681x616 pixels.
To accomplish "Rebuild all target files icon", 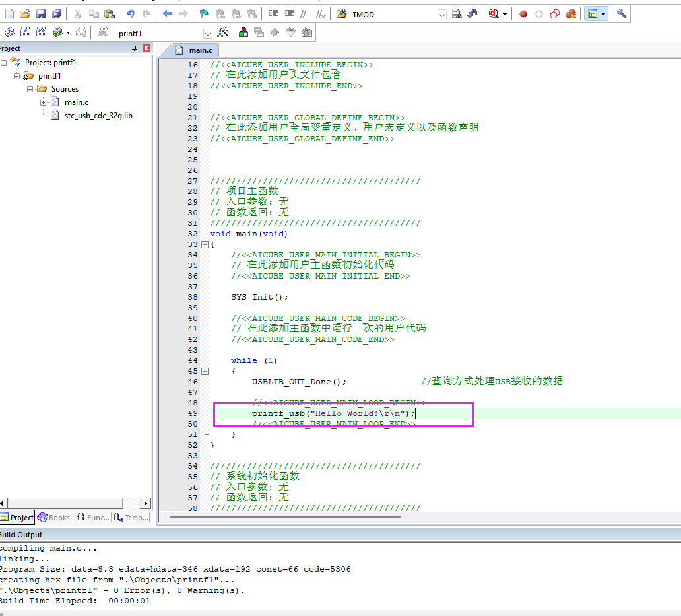I will (42, 32).
